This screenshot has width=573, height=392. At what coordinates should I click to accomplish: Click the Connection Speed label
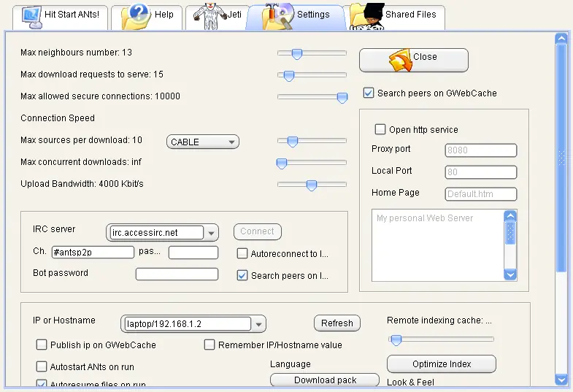[58, 118]
